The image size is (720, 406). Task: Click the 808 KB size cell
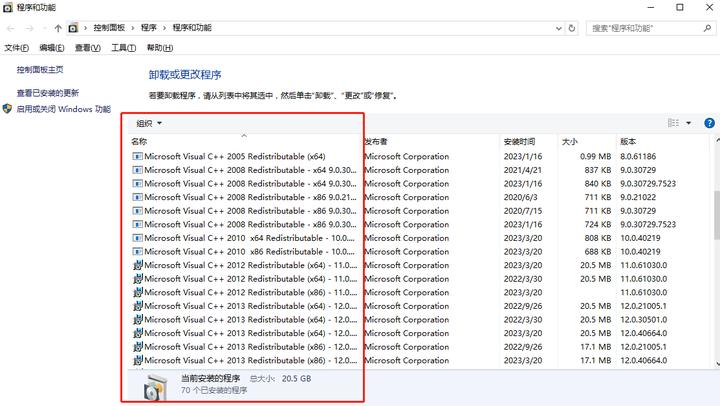click(597, 238)
